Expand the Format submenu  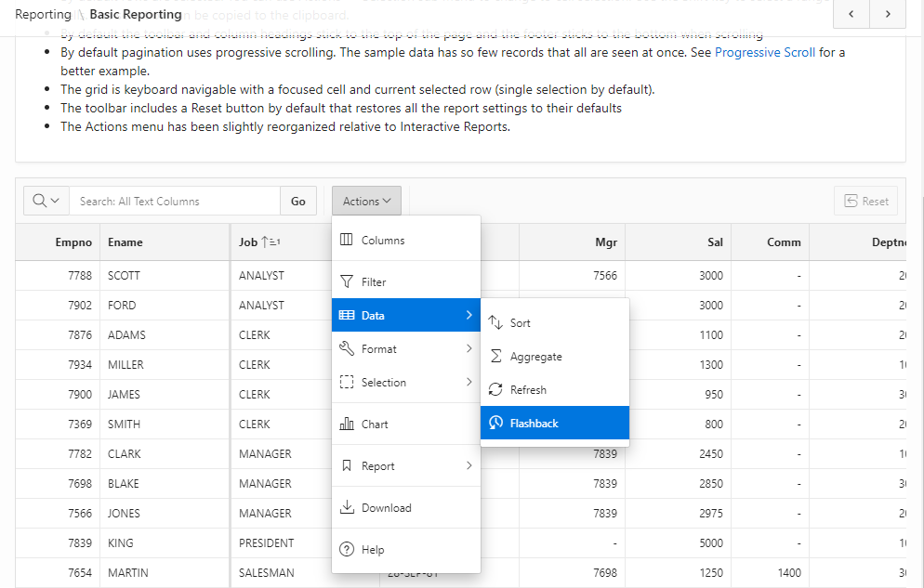(406, 349)
